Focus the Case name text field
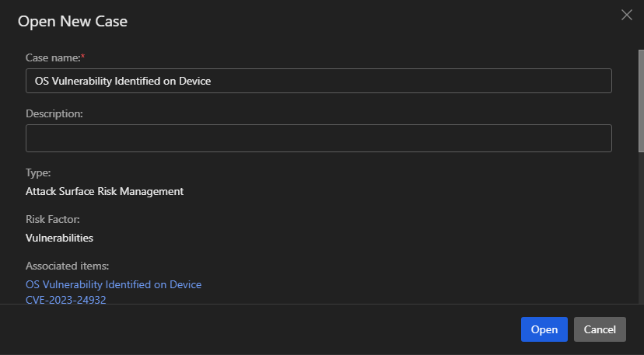This screenshot has width=644, height=355. 318,81
